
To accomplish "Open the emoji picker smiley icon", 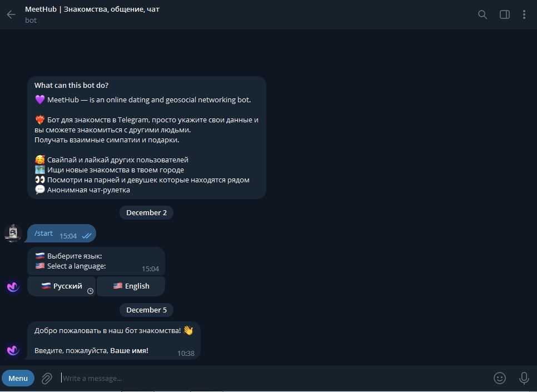I will 499,378.
